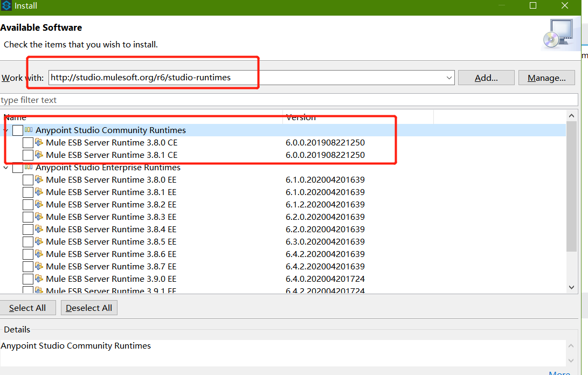The height and width of the screenshot is (375, 588).
Task: Check Mule ESB Server Runtime 3.8.1 CE
Action: 27,155
